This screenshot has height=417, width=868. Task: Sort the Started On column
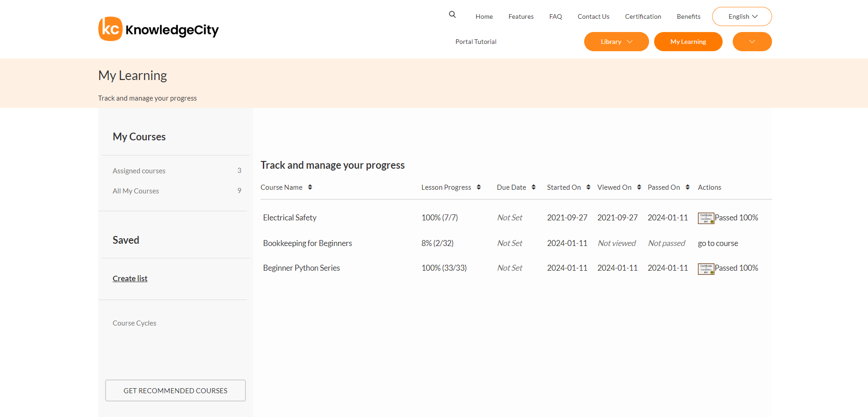click(588, 187)
